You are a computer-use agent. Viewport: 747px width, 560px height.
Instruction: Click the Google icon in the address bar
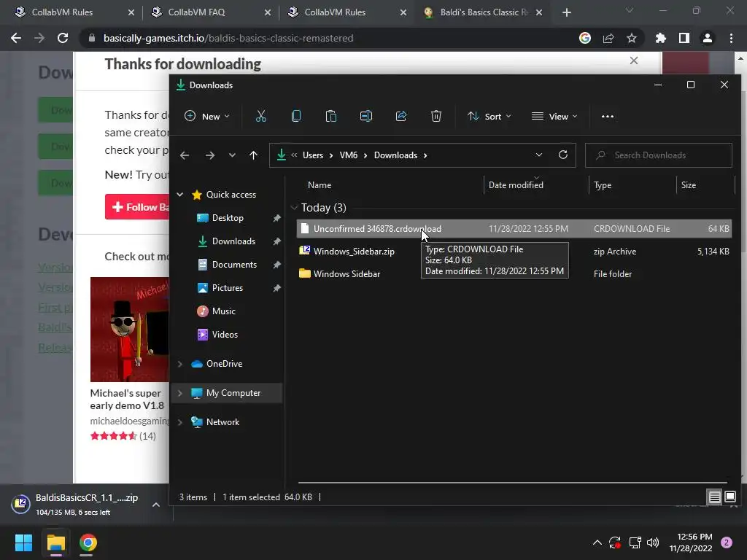coord(584,38)
